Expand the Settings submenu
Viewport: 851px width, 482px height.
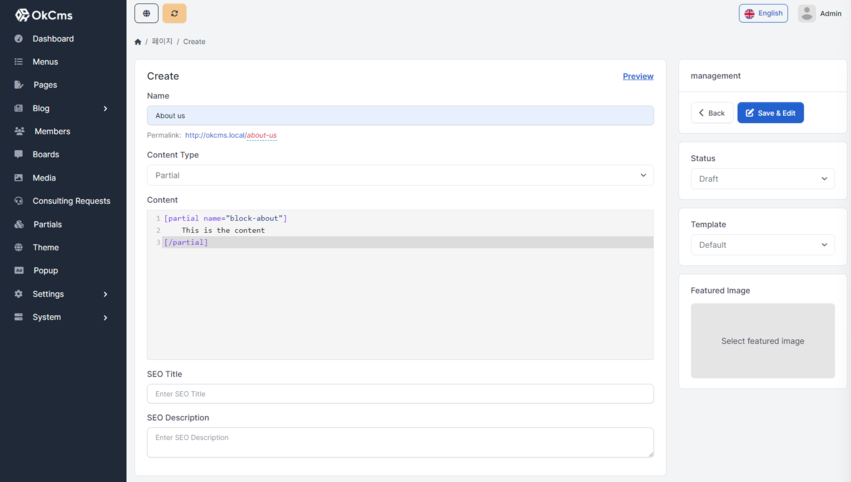[105, 294]
